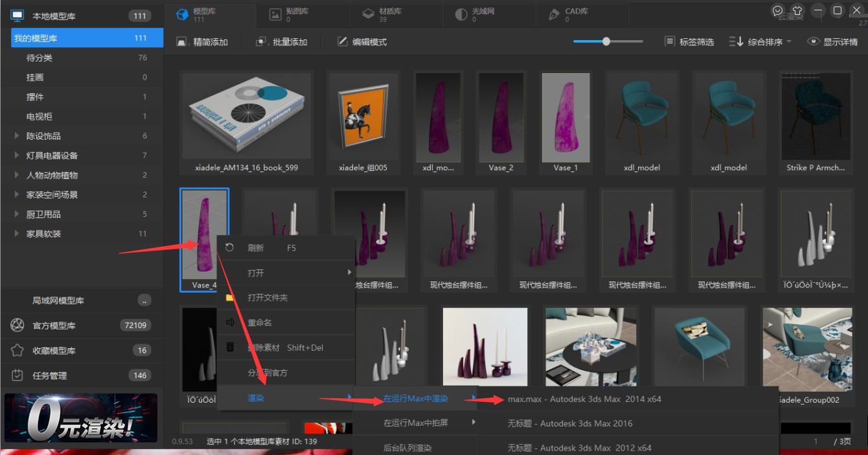This screenshot has width=868, height=455.
Task: Toggle the 显示详情 eye icon
Action: (x=813, y=41)
